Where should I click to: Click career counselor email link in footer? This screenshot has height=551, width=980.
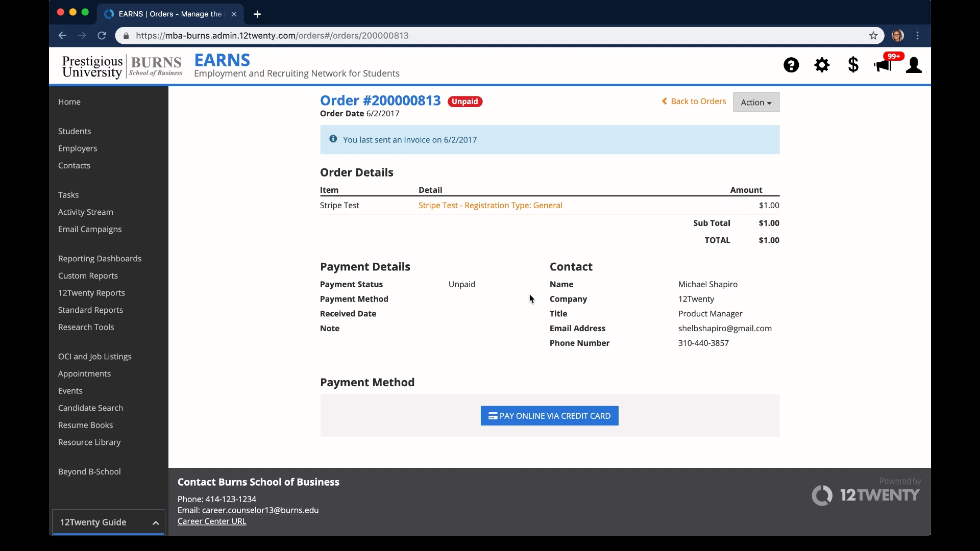click(x=260, y=510)
